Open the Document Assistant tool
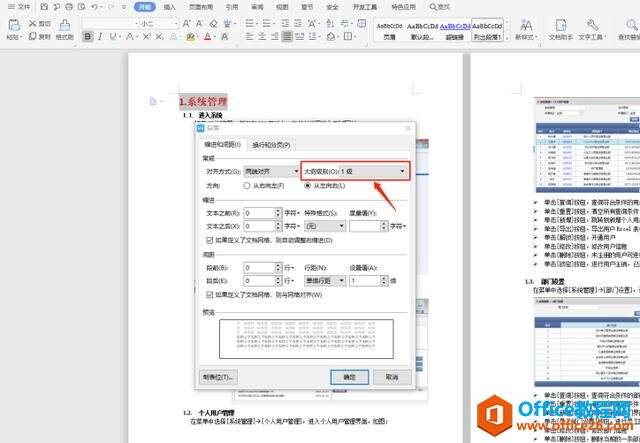This screenshot has width=640, height=443. click(561, 29)
